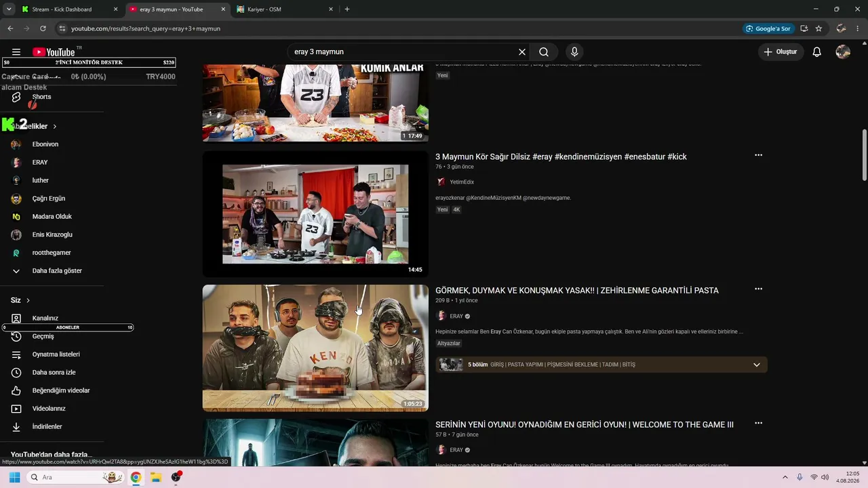Install the app via the address bar icon
The width and height of the screenshot is (868, 488).
pos(804,28)
